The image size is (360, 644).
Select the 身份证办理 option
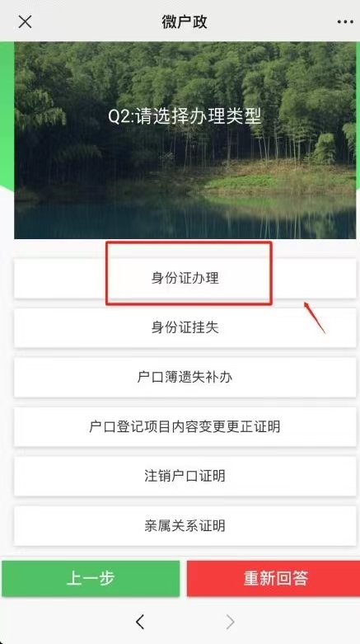tap(185, 278)
